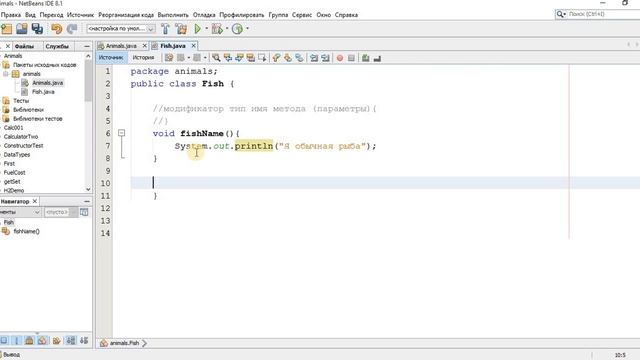Click the Find Next Occurrence icon

tap(239, 58)
